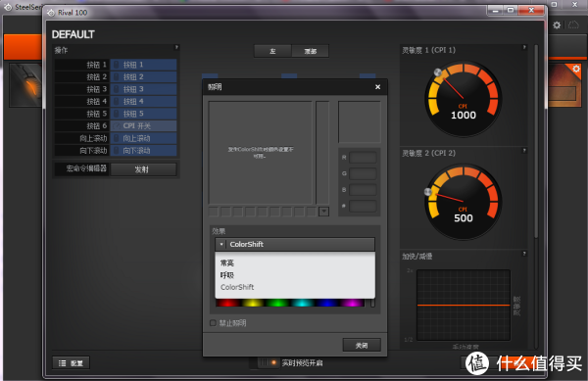Open help icon for 加快/减慢 panel
588x381 pixels.
(524, 254)
